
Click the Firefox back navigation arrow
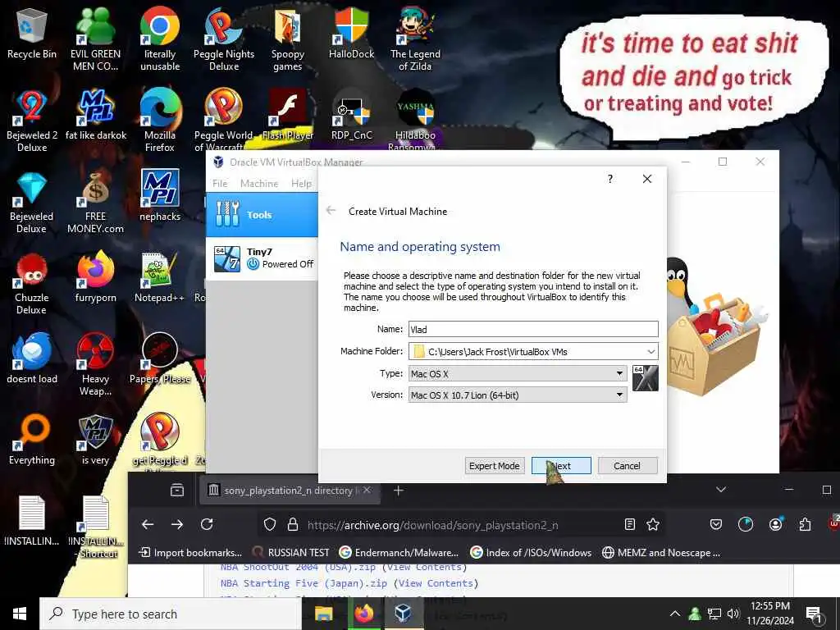coord(148,524)
